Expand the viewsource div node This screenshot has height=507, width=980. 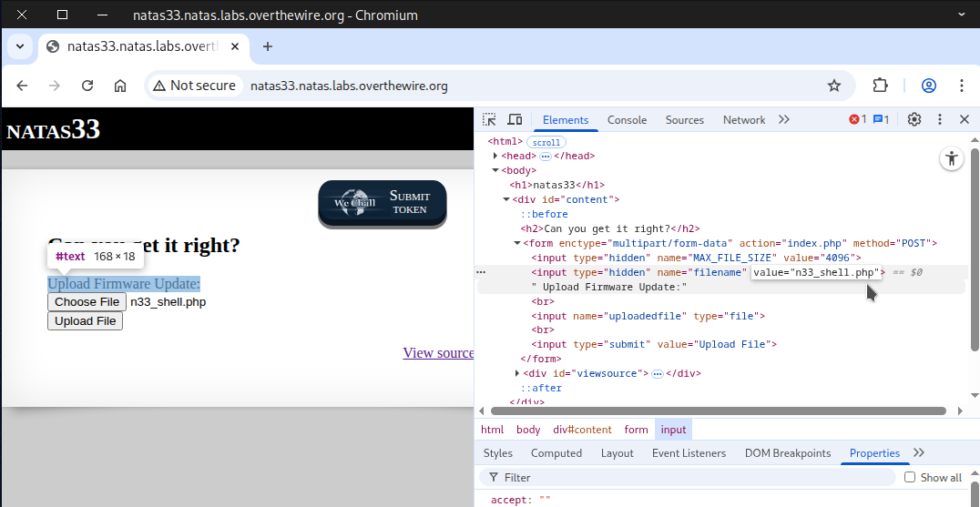tap(517, 374)
